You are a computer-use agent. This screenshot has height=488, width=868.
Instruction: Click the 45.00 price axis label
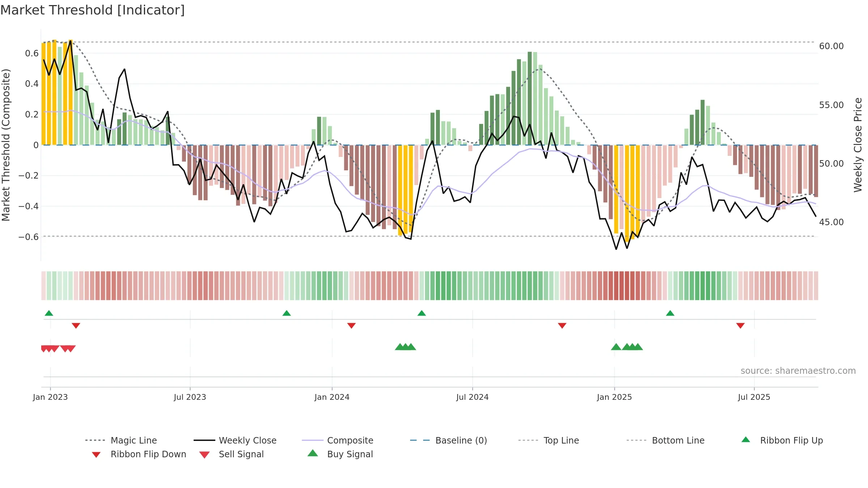coord(831,222)
